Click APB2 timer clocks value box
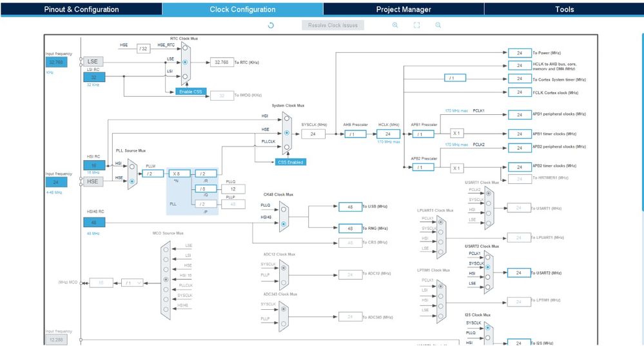644x346 pixels. click(x=520, y=167)
